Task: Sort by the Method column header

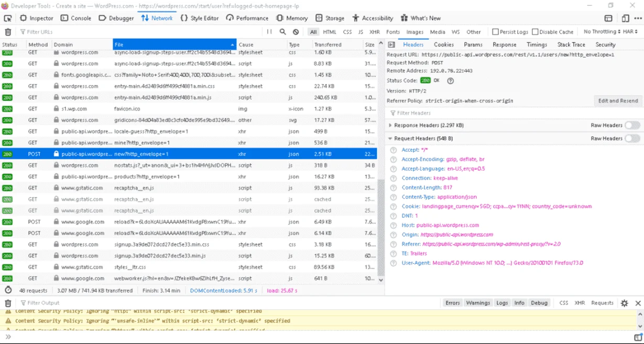Action: (38, 45)
